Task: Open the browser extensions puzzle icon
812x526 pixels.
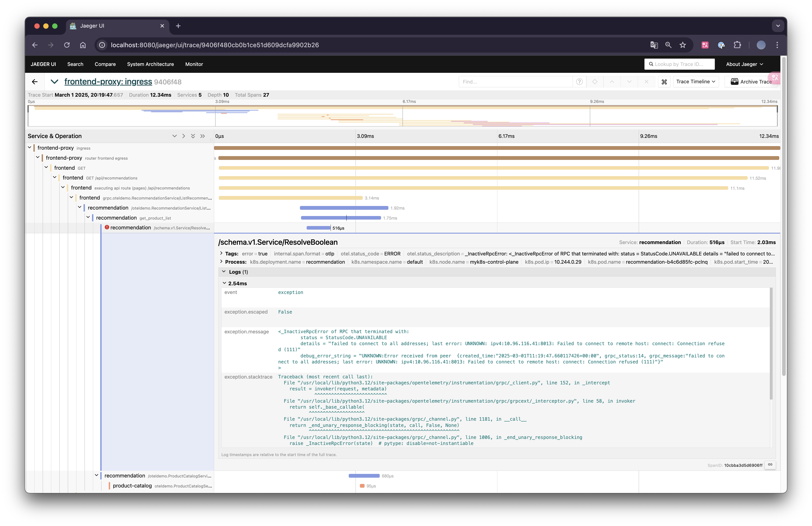Action: [737, 45]
